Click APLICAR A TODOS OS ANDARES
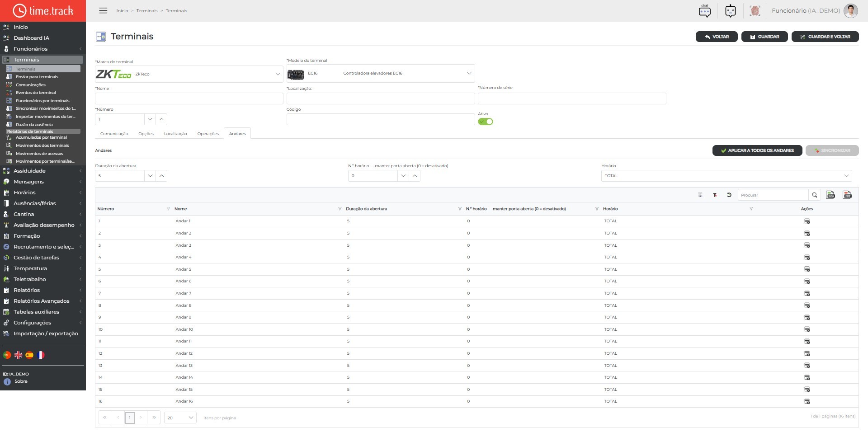Image resolution: width=868 pixels, height=432 pixels. point(757,150)
